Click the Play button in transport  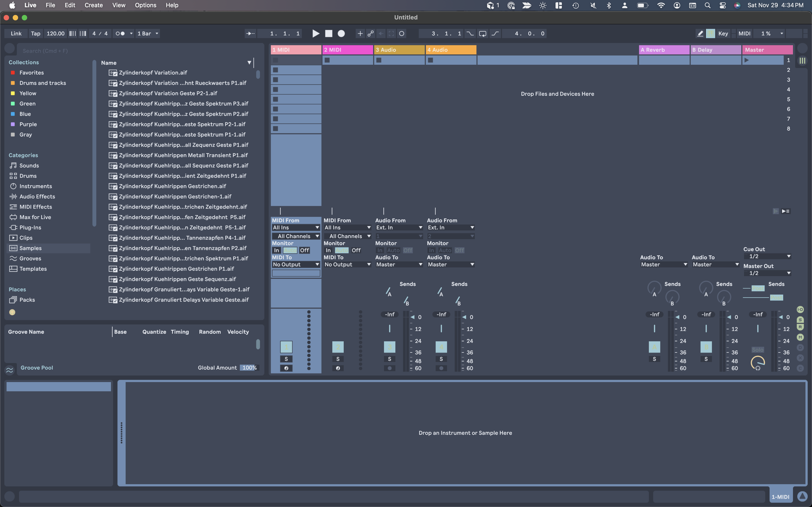point(315,33)
